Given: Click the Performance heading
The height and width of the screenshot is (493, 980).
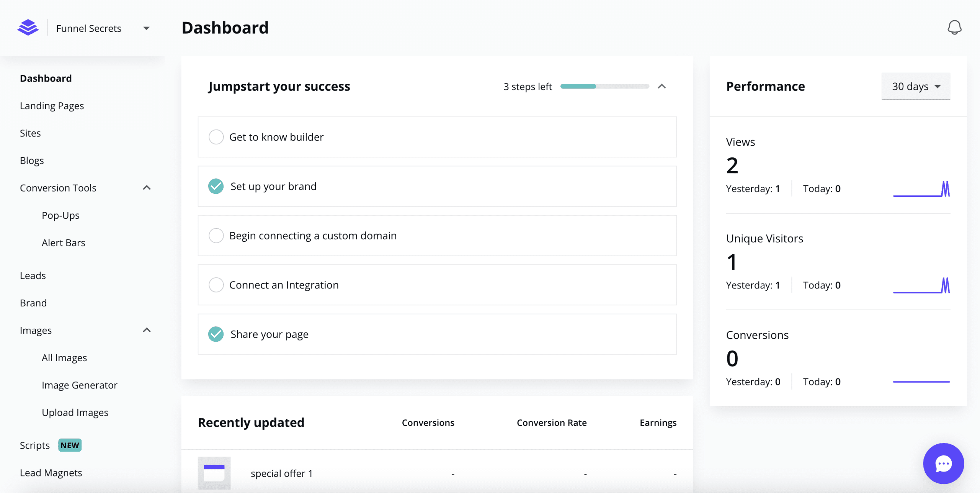Looking at the screenshot, I should click(x=766, y=86).
